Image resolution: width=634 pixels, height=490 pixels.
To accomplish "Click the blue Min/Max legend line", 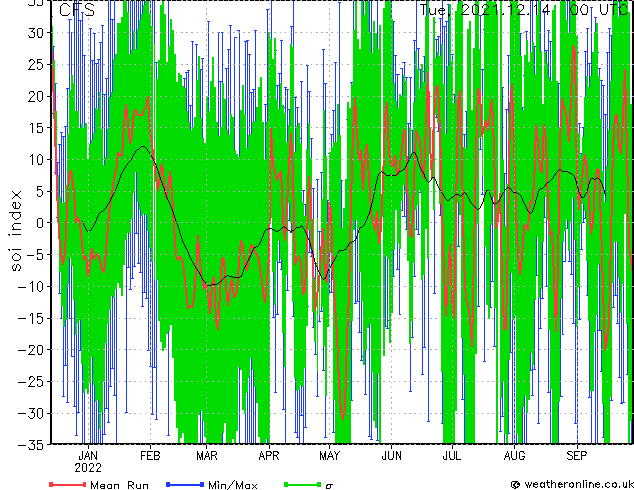I will pos(185,484).
